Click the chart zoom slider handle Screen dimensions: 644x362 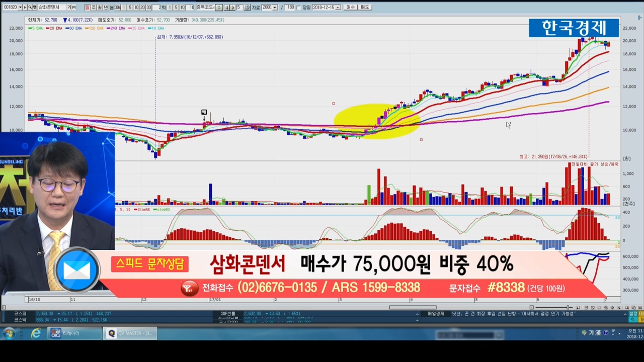point(569,307)
